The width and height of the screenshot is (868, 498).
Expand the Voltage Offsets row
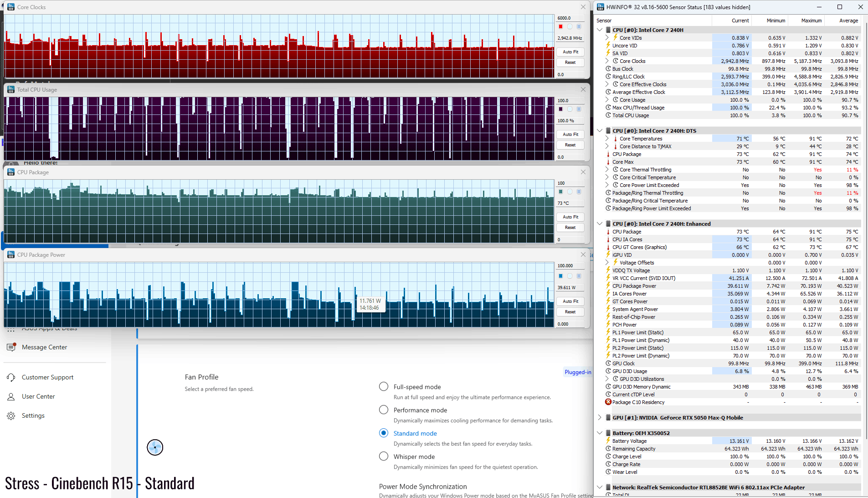point(607,262)
